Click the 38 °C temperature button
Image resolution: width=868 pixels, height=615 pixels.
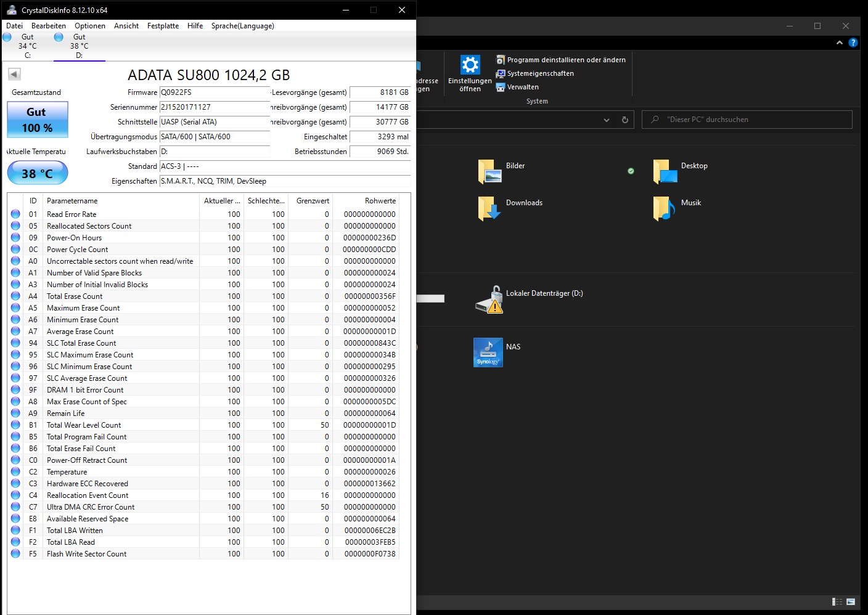(38, 173)
